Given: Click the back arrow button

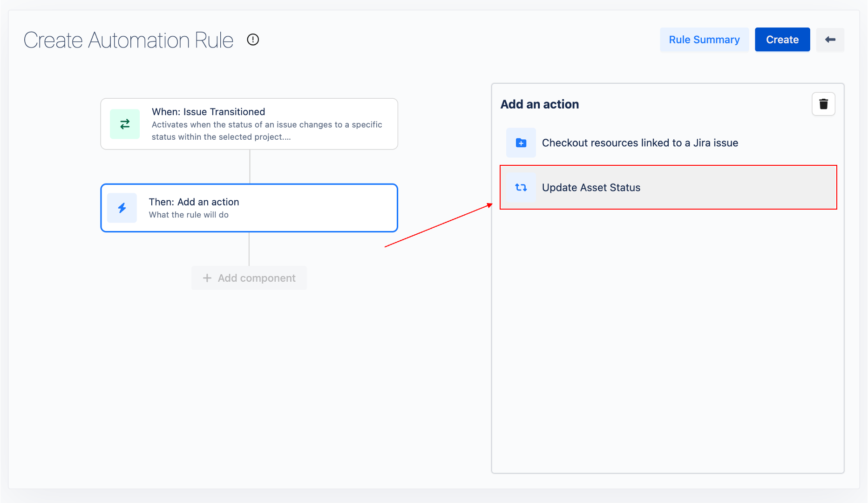Looking at the screenshot, I should pyautogui.click(x=830, y=40).
